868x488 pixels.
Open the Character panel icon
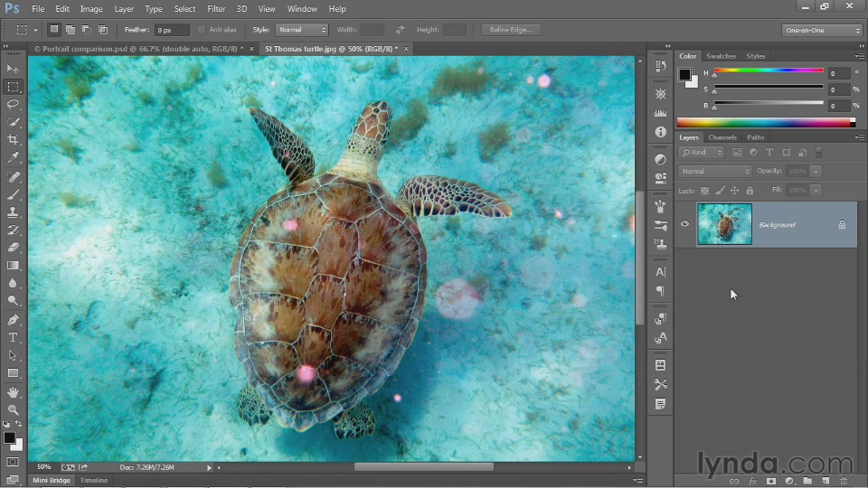tap(660, 272)
